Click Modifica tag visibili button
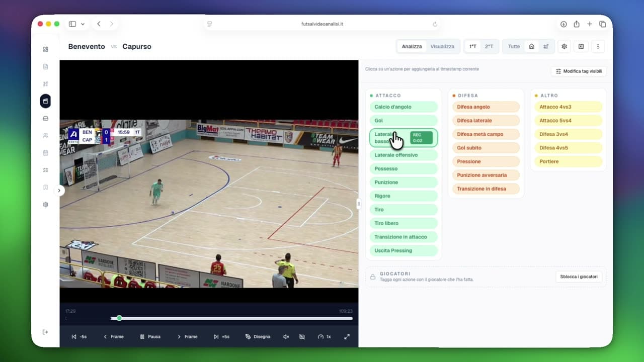 (579, 71)
